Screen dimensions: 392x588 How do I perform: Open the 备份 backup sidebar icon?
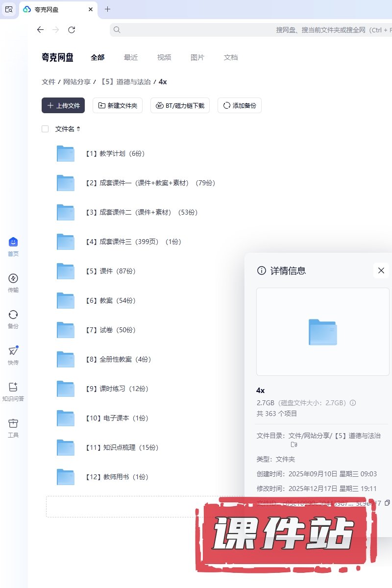pos(13,315)
